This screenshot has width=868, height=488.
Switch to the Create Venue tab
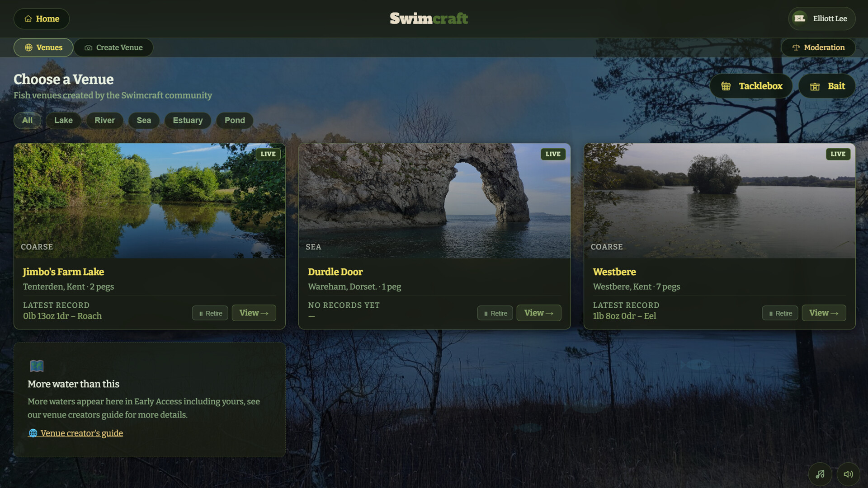pyautogui.click(x=113, y=47)
